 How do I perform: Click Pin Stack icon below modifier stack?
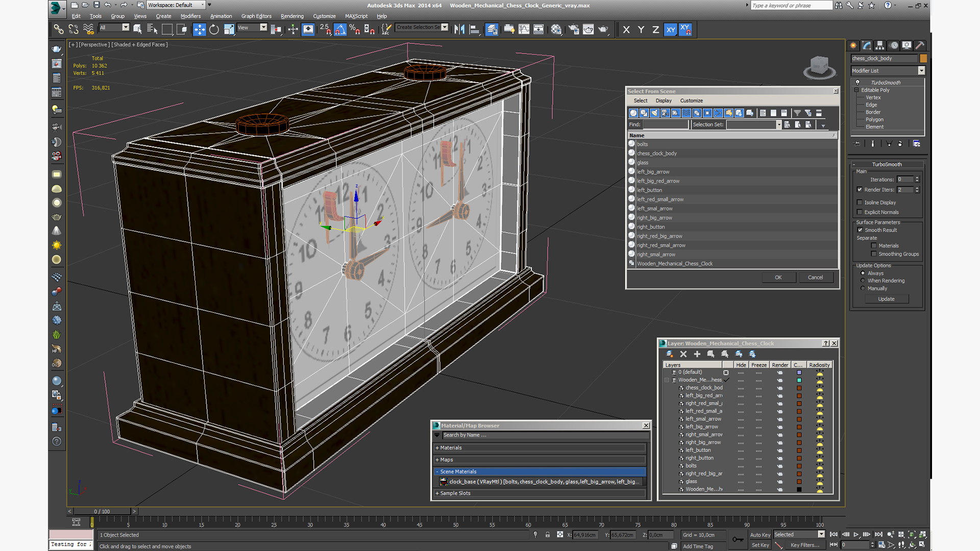pos(857,144)
